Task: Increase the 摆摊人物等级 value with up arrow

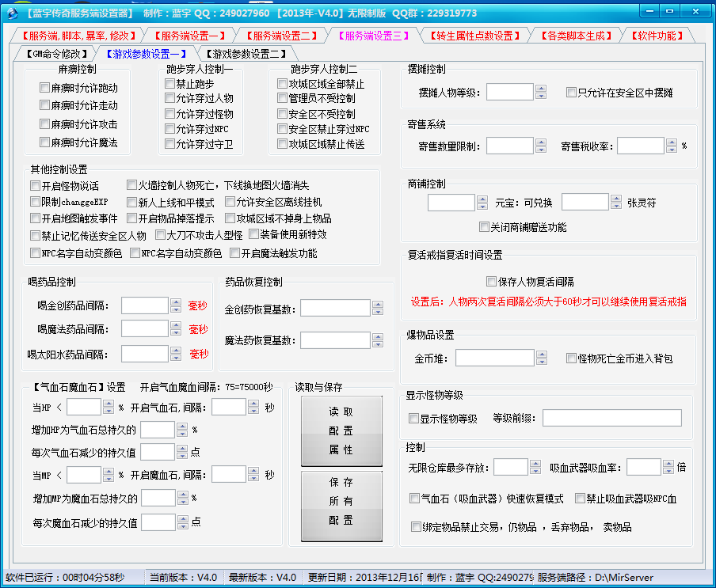Action: (541, 89)
